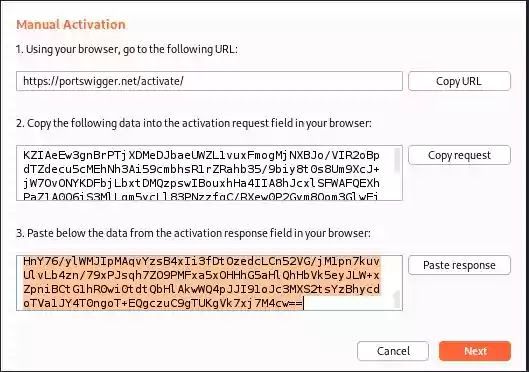
Task: Click the request line starting with dTZdecu5c
Action: 201,169
